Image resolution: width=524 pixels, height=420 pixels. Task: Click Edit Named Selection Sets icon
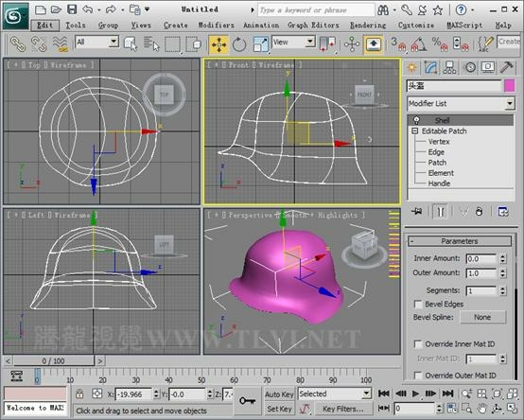pos(485,44)
